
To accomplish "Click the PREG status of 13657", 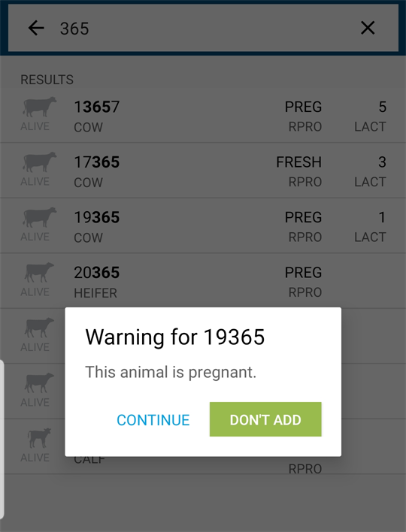I will [303, 107].
